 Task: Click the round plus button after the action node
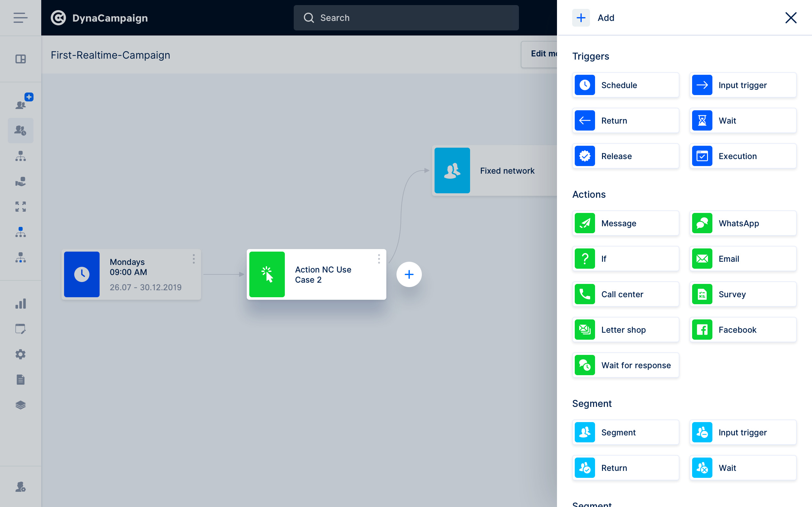409,275
